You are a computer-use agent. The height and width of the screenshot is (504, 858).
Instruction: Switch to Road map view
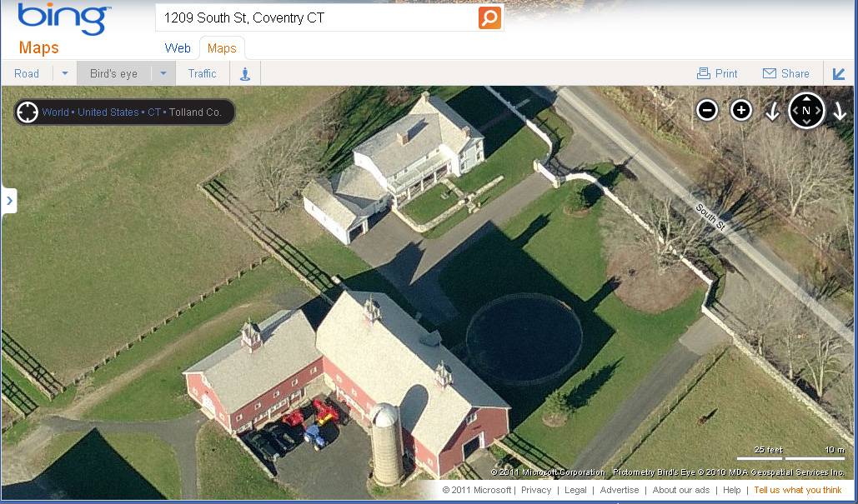(x=27, y=74)
